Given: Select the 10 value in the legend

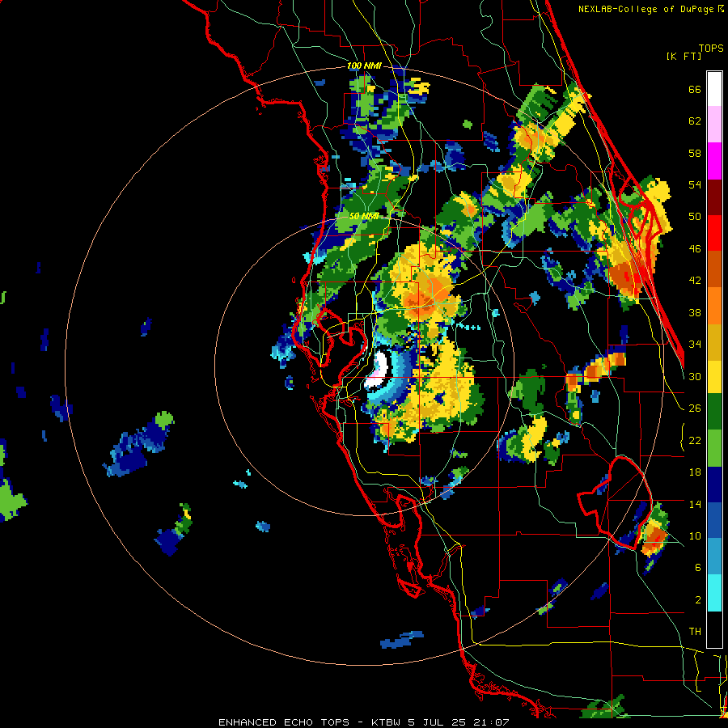Looking at the screenshot, I should coord(695,535).
